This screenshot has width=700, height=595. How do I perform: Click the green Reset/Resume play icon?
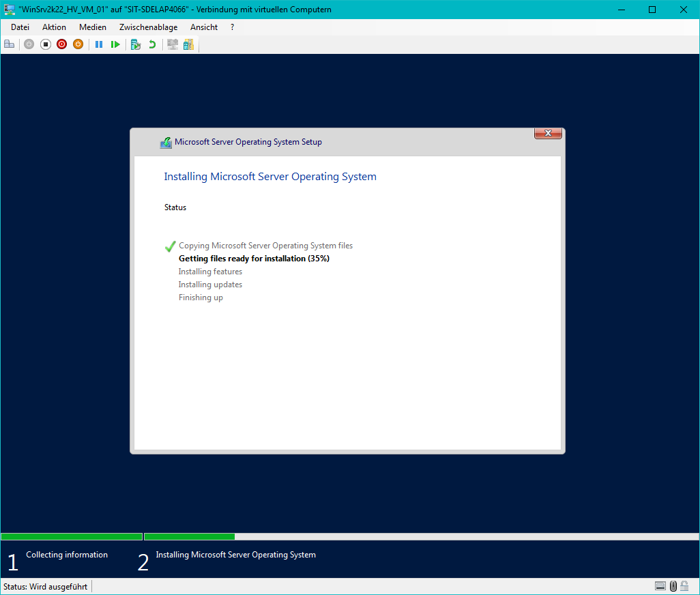[x=115, y=44]
